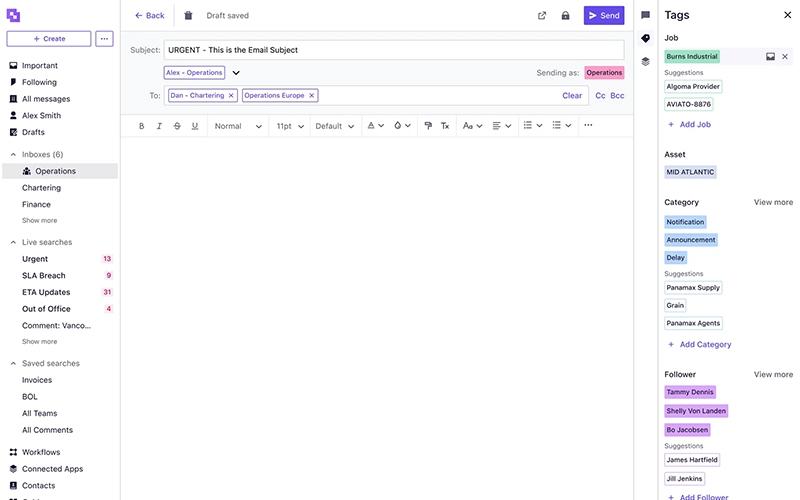Image resolution: width=800 pixels, height=500 pixels.
Task: Select the Chartering inbox
Action: (x=41, y=188)
